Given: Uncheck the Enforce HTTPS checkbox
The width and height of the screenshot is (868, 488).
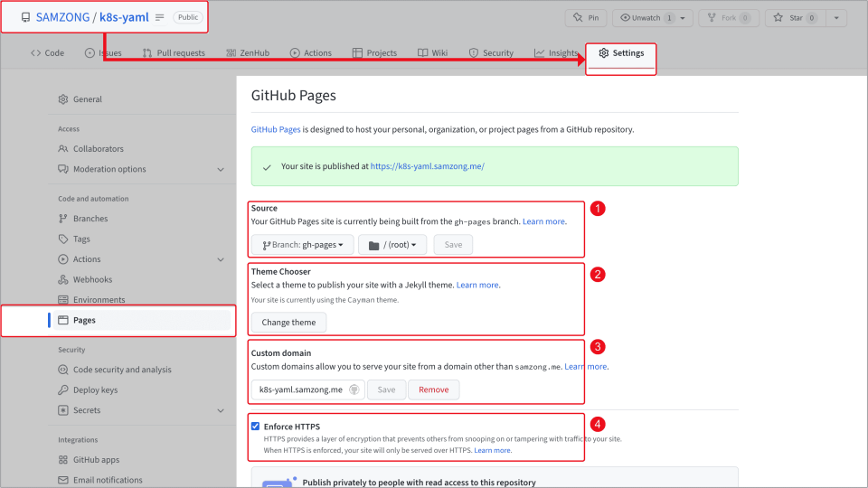Looking at the screenshot, I should tap(256, 427).
